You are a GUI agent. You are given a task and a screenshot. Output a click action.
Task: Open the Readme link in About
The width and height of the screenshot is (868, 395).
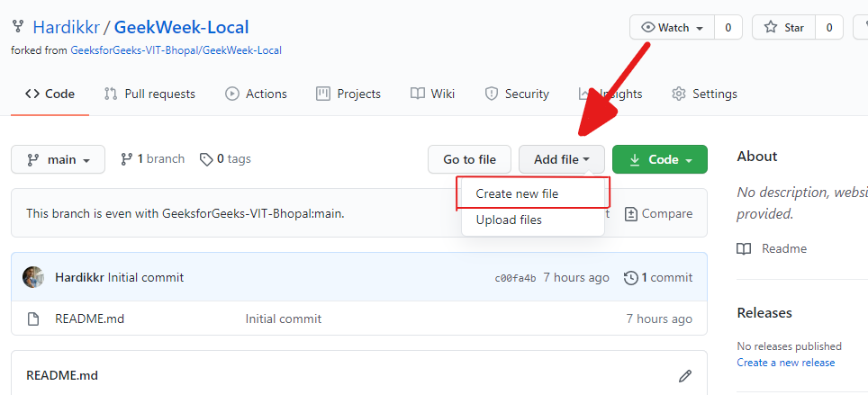click(772, 248)
